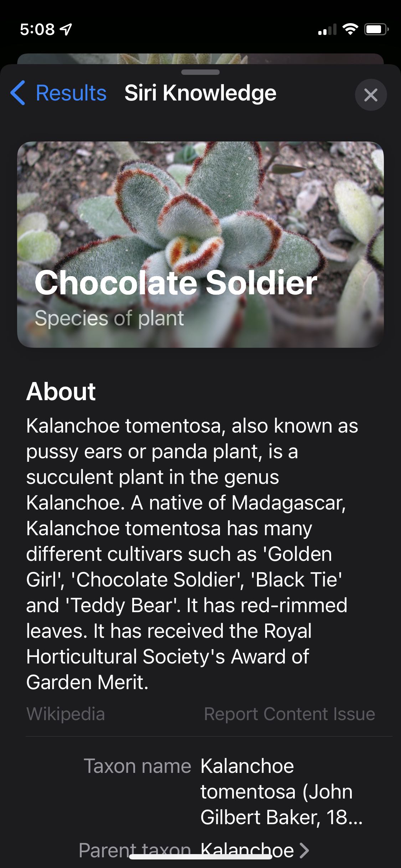Viewport: 401px width, 868px height.
Task: Tap the About section heading
Action: [x=61, y=391]
